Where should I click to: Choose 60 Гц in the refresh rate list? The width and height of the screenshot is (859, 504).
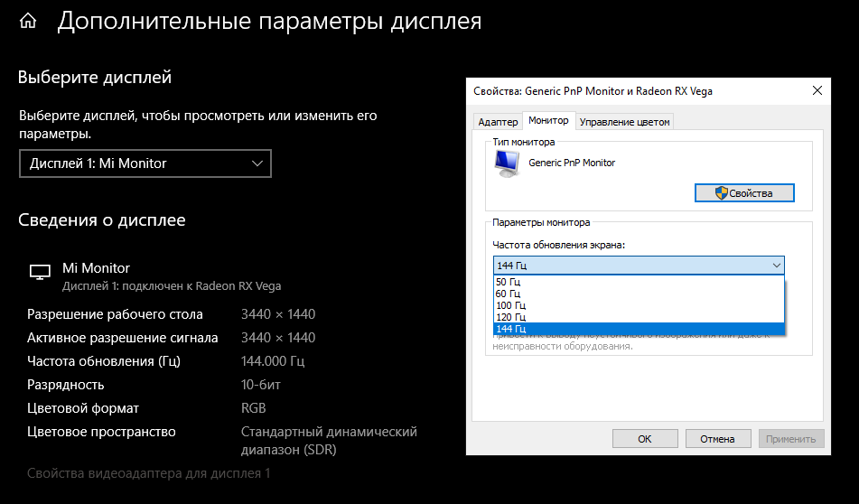[x=639, y=294]
